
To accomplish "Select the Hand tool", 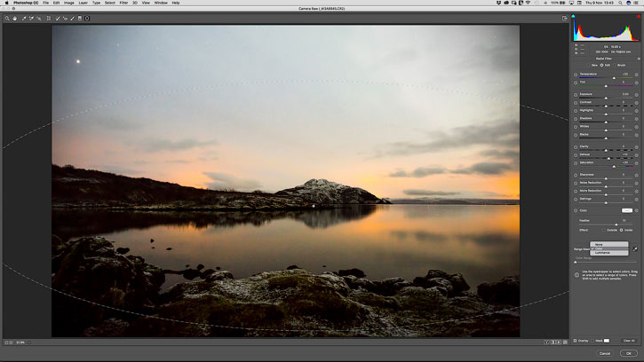I will point(15,19).
